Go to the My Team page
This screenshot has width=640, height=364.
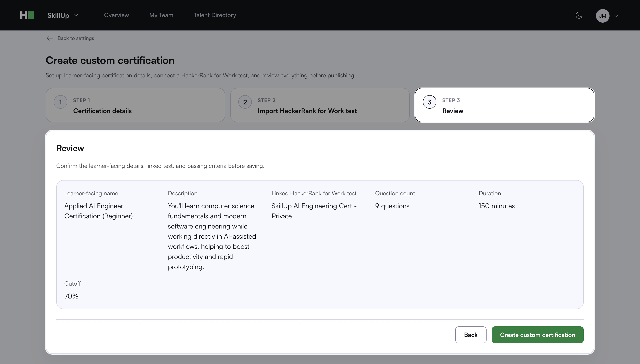click(161, 15)
